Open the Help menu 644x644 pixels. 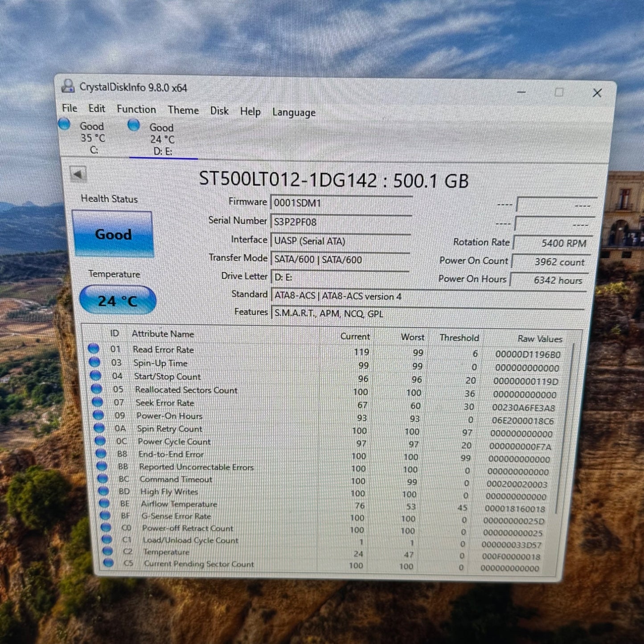[x=250, y=111]
